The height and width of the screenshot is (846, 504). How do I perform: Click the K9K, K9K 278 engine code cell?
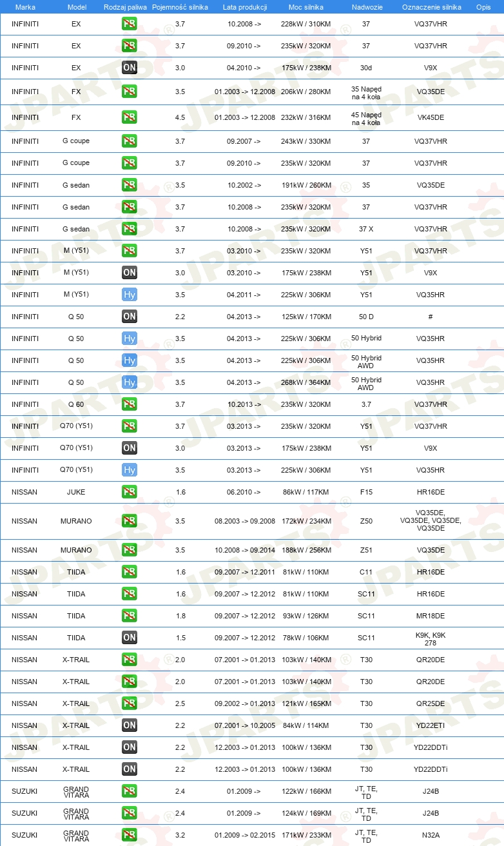pyautogui.click(x=431, y=638)
